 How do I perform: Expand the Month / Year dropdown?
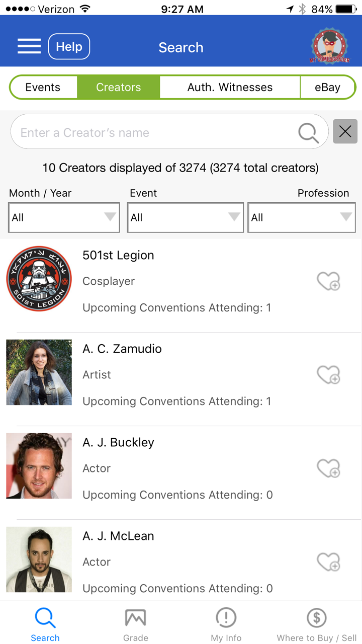coord(64,217)
